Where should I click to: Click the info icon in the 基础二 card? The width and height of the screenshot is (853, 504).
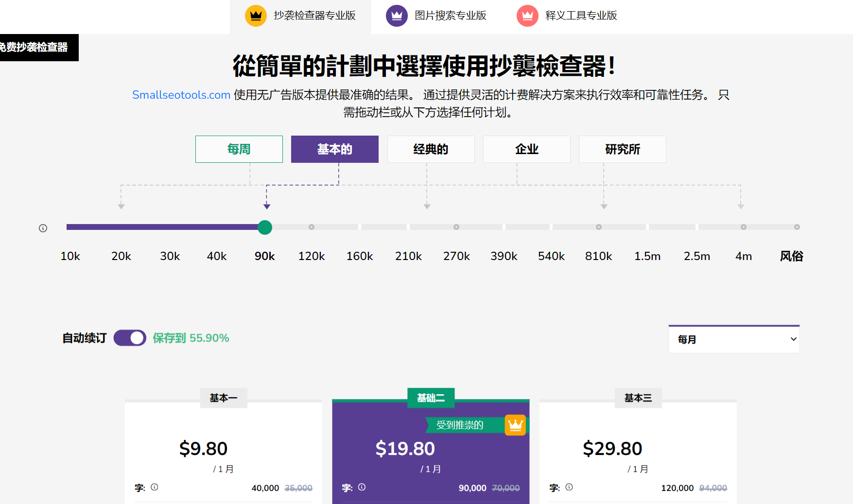[362, 487]
